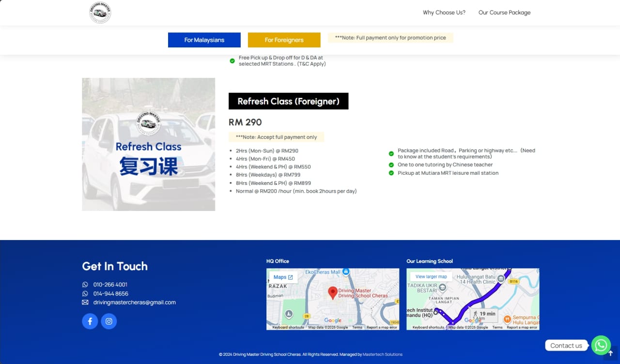
Task: Click WhatsApp icon beside 014-944 8656
Action: pos(85,294)
